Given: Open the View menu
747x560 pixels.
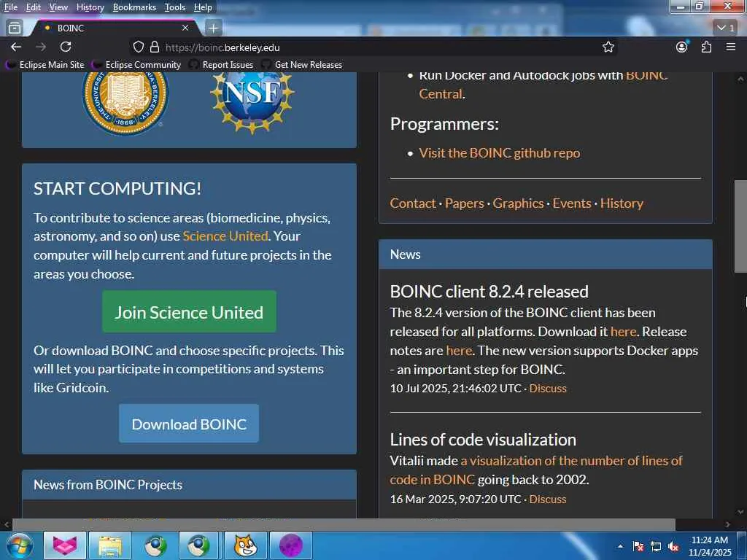Looking at the screenshot, I should (x=58, y=7).
